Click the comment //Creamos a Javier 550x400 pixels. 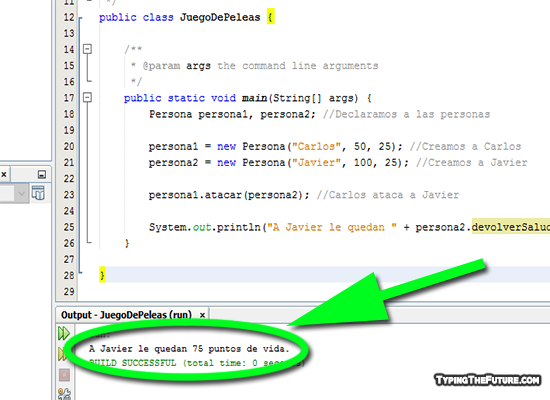(x=471, y=162)
